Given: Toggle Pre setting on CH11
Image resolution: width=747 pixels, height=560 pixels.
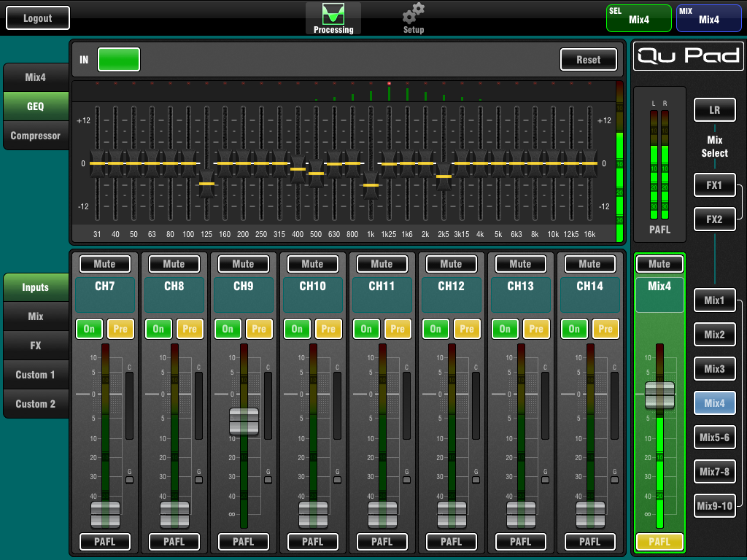Looking at the screenshot, I should coord(398,329).
